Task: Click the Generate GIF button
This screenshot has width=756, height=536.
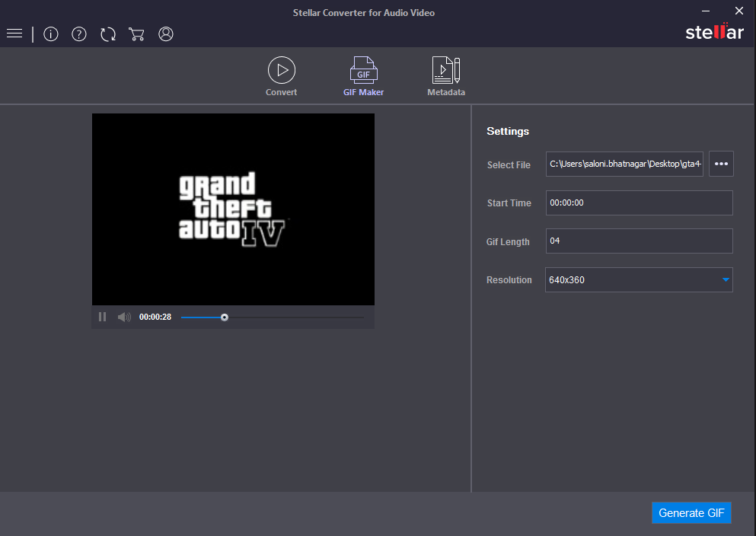Action: [x=691, y=513]
